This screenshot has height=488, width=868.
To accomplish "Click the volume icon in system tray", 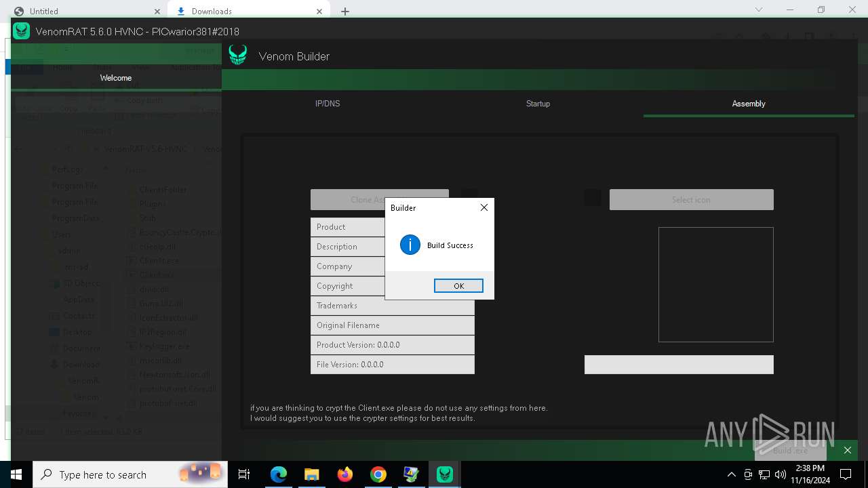I will [x=780, y=474].
